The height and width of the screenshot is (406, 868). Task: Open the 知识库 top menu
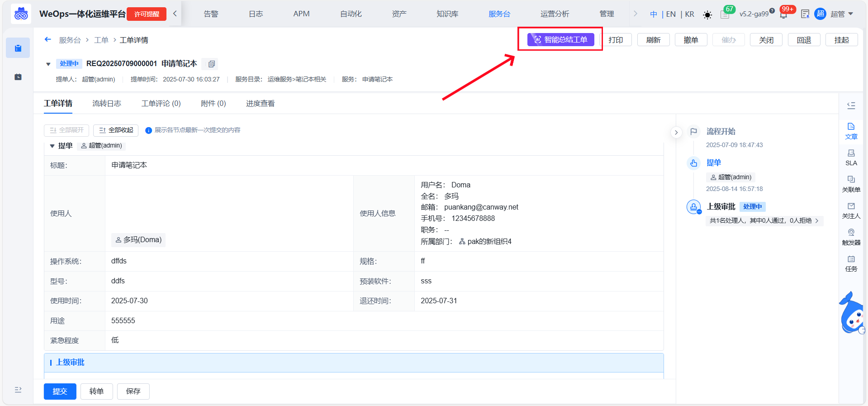click(x=447, y=14)
